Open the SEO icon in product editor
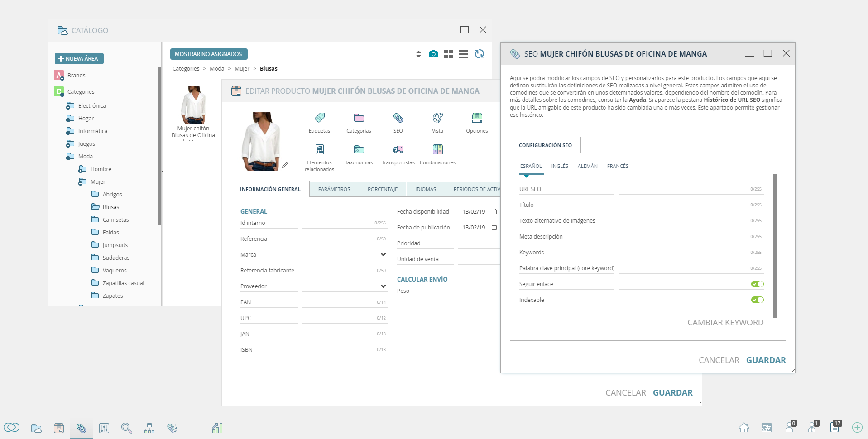The width and height of the screenshot is (868, 439). coord(398,118)
